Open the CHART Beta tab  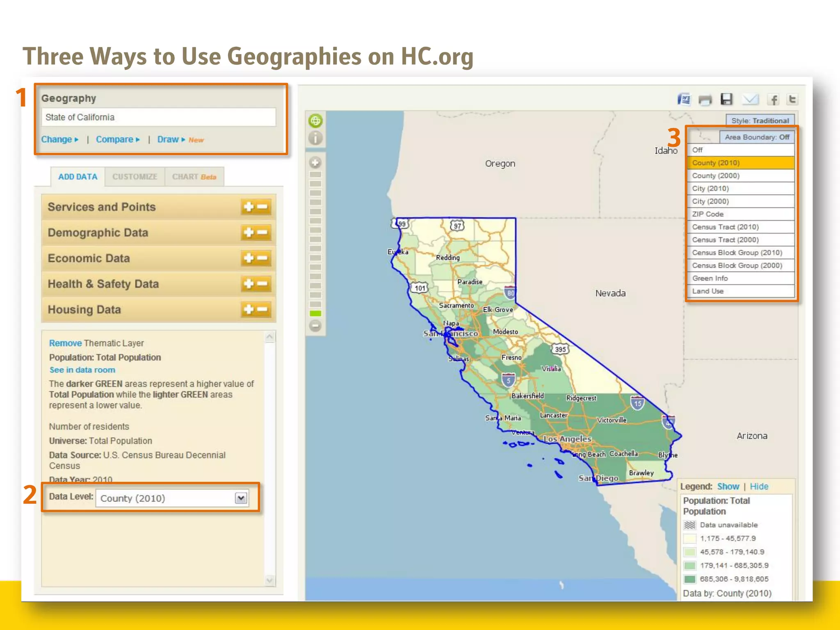pos(194,177)
